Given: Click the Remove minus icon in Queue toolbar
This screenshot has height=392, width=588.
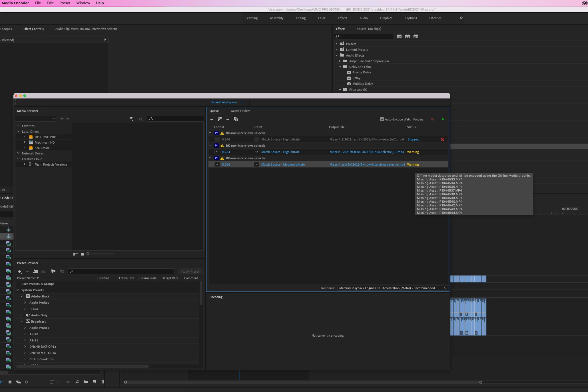Looking at the screenshot, I should (x=228, y=119).
